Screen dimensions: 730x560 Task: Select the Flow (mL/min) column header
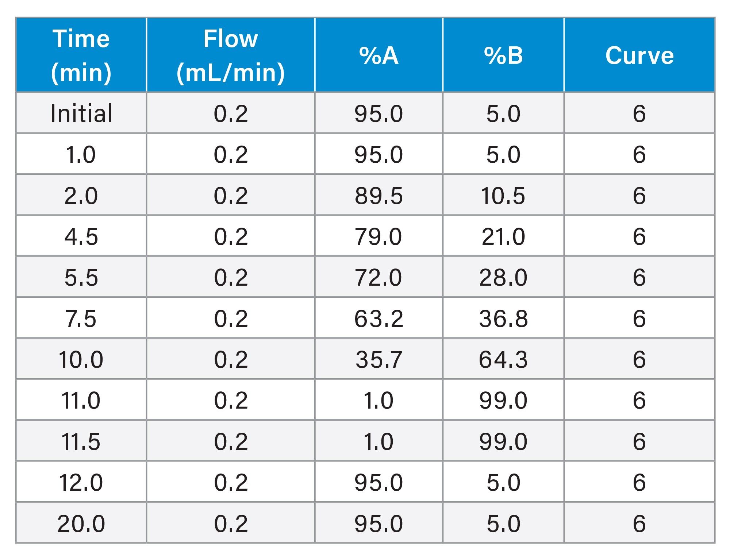pyautogui.click(x=231, y=55)
